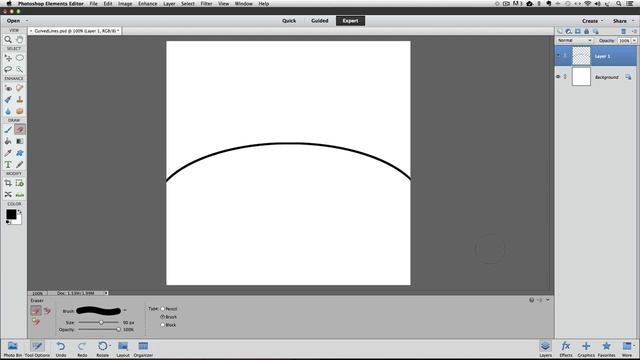Set eraser type to Block
Screen dimensions: 640x360
point(162,325)
